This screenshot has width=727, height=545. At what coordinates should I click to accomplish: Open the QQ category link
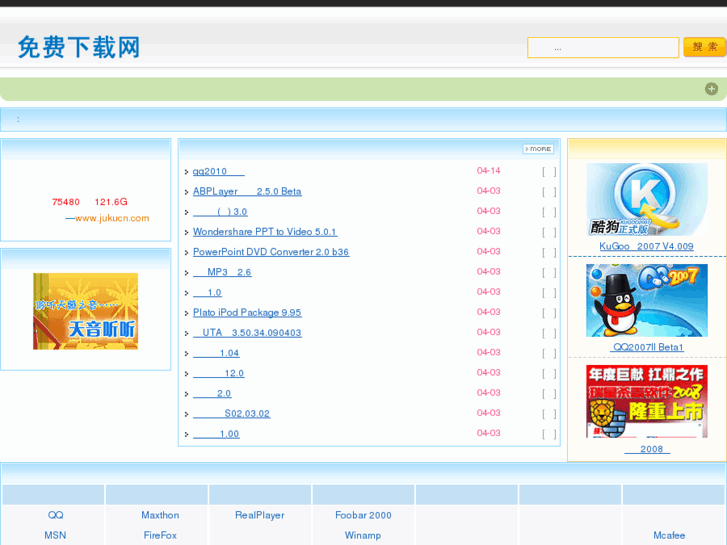pyautogui.click(x=55, y=515)
